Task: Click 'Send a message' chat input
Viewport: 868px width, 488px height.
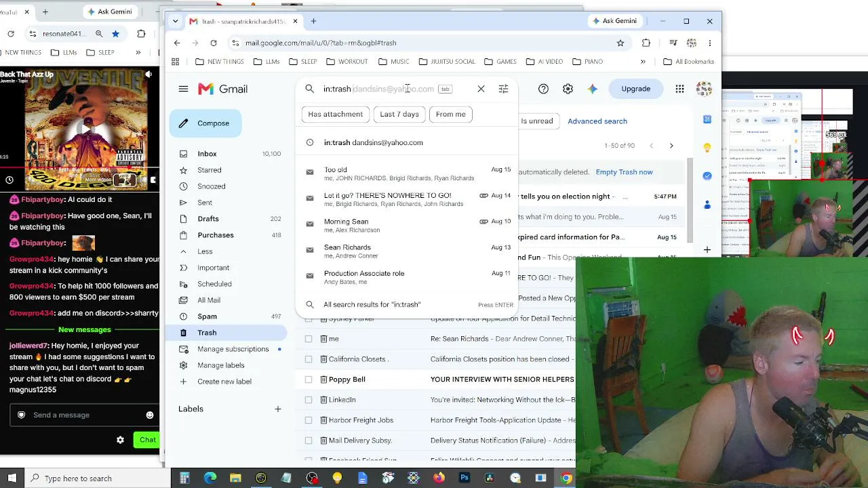Action: (85, 415)
